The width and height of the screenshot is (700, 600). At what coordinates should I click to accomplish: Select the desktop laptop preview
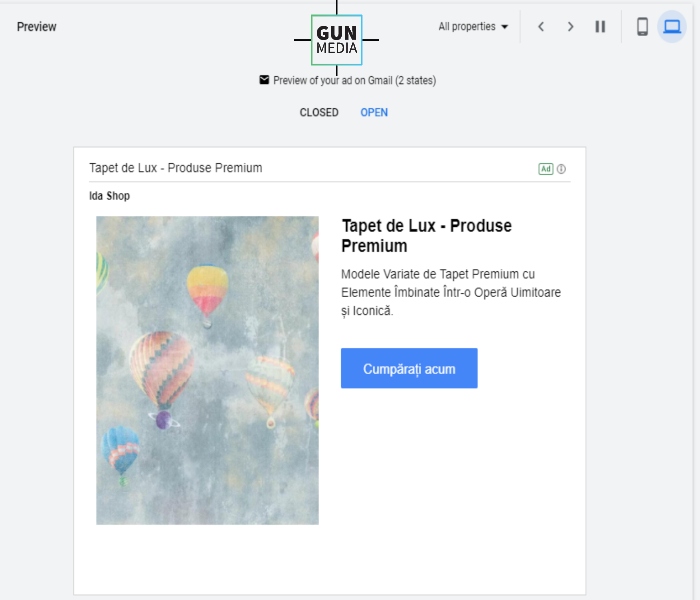(x=671, y=27)
